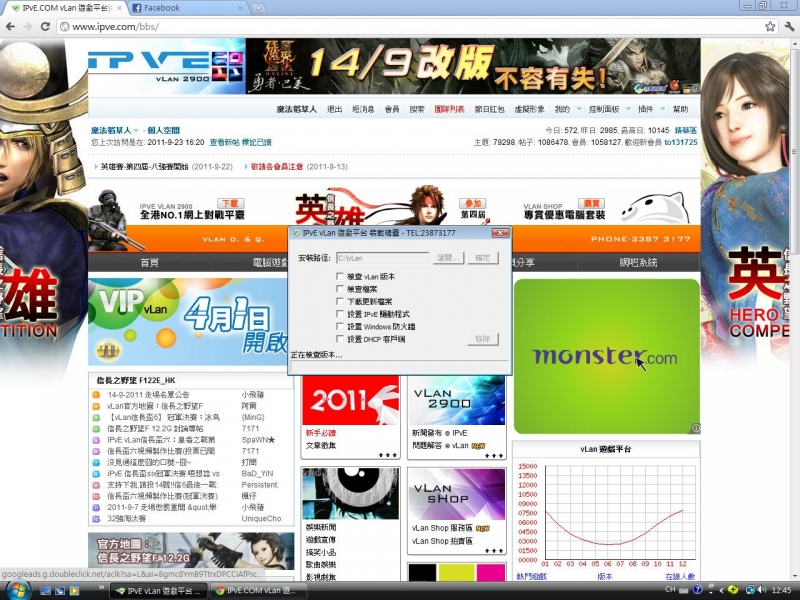
Task: Click the 瀏覽... browse button in installer
Action: pos(448,258)
